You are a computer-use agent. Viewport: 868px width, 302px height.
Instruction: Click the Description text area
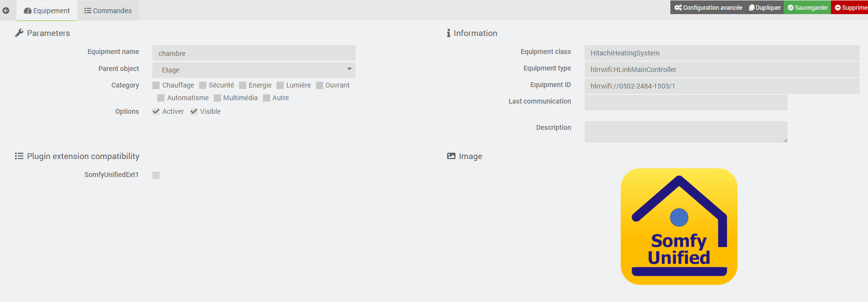(686, 132)
